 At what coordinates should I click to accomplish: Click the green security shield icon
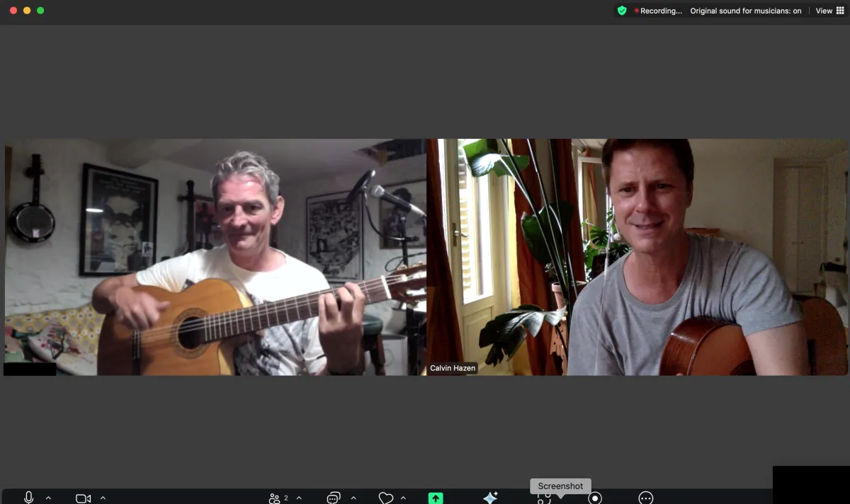pos(622,11)
